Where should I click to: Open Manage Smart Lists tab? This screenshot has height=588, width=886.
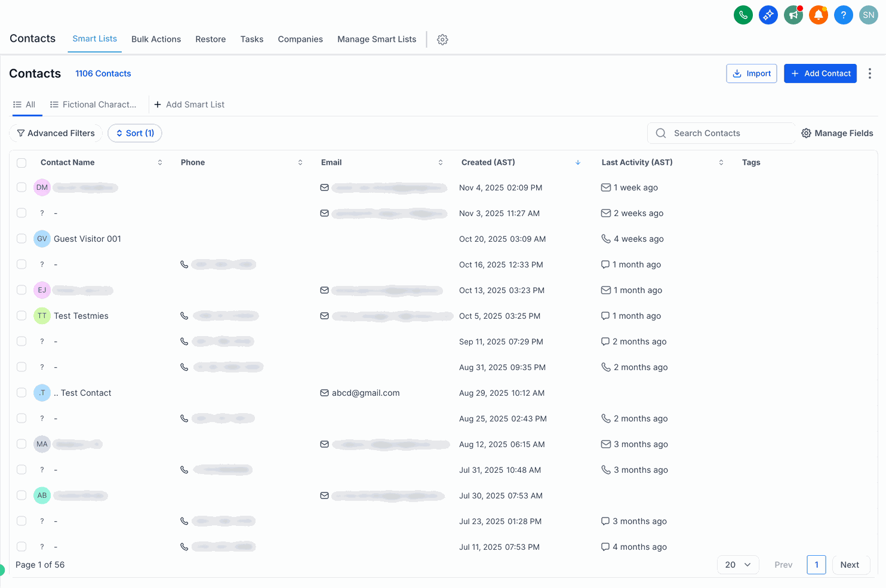pos(377,39)
